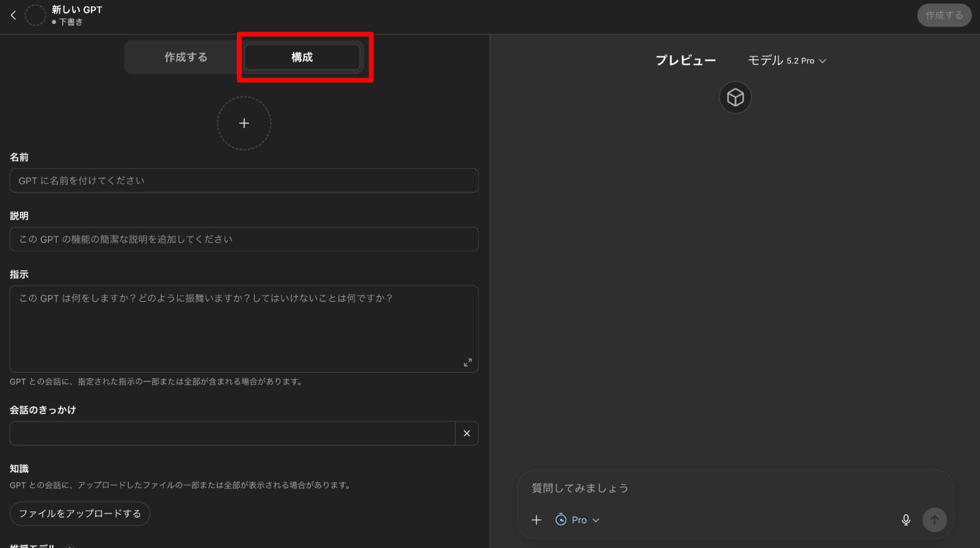
Task: Click the Pro timer icon
Action: (x=561, y=520)
